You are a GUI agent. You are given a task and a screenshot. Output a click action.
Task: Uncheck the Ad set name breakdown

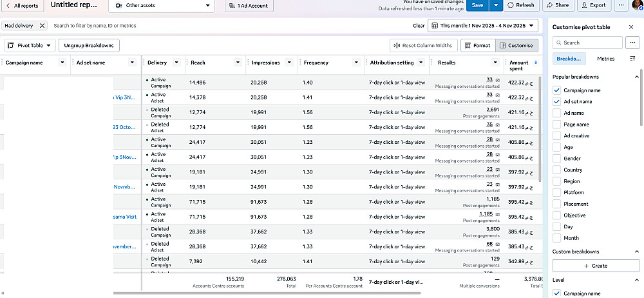click(557, 102)
